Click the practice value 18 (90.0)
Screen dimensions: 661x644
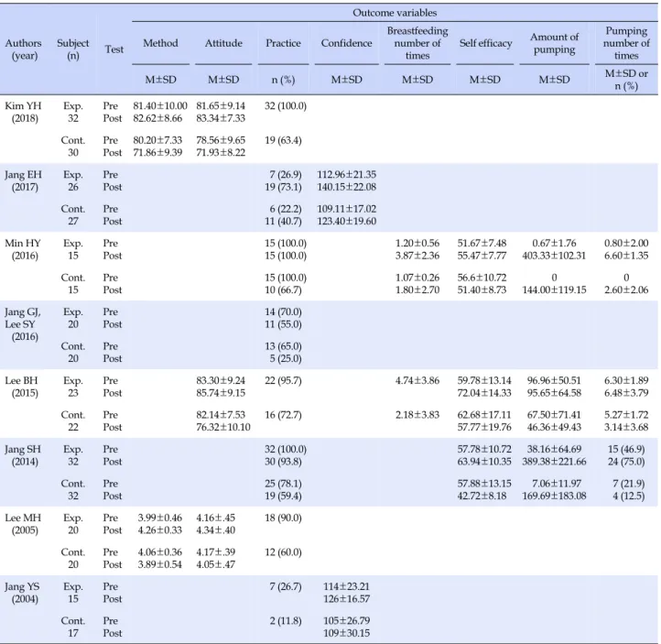[x=283, y=518]
